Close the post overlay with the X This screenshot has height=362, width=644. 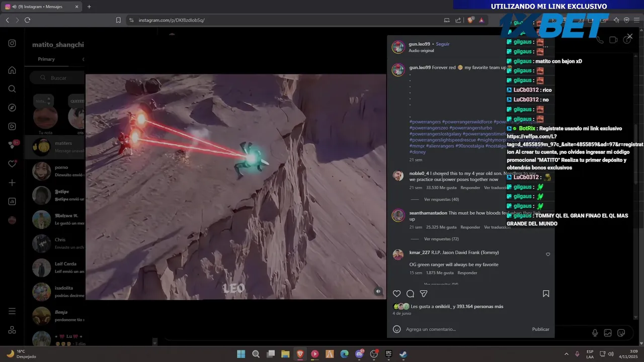pyautogui.click(x=629, y=37)
